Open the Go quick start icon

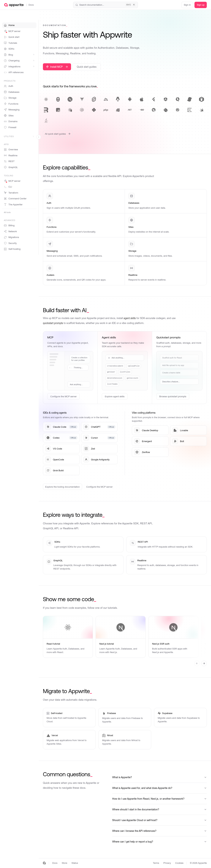(142, 110)
